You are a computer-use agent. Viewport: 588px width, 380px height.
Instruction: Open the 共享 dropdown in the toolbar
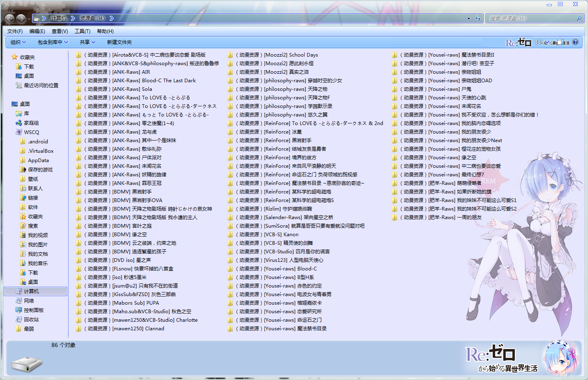88,42
